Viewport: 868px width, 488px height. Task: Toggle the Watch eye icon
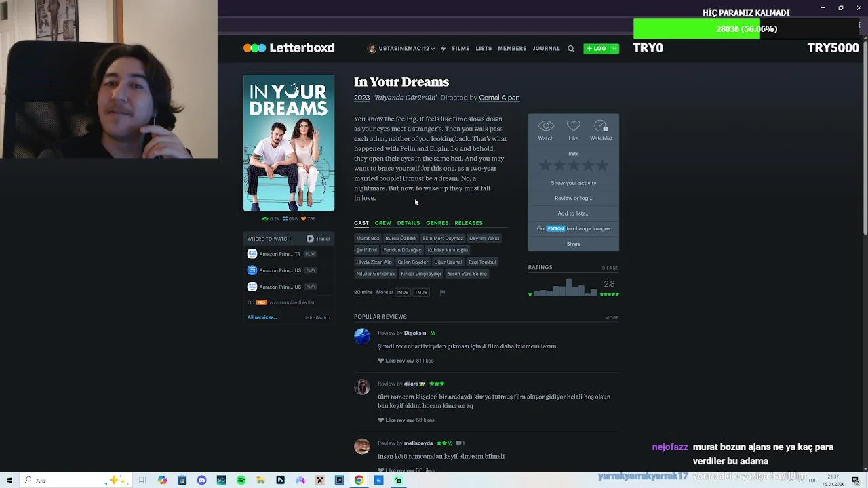click(x=546, y=127)
